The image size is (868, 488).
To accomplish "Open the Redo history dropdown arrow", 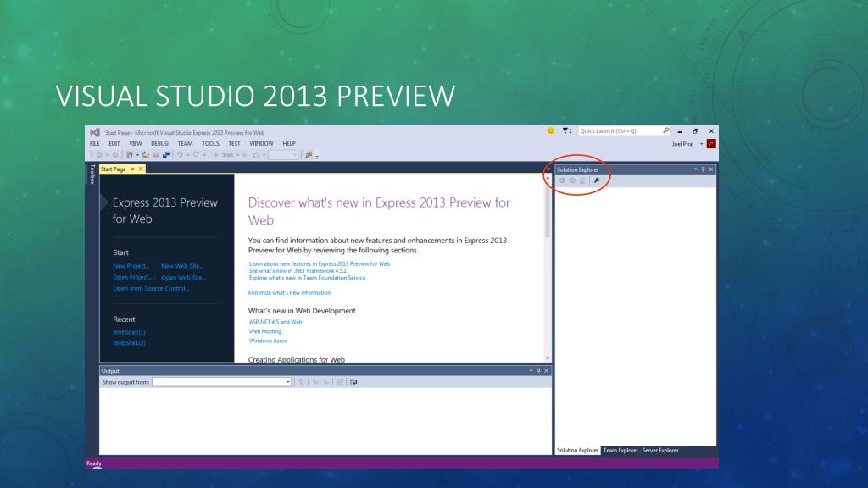I will tap(204, 155).
